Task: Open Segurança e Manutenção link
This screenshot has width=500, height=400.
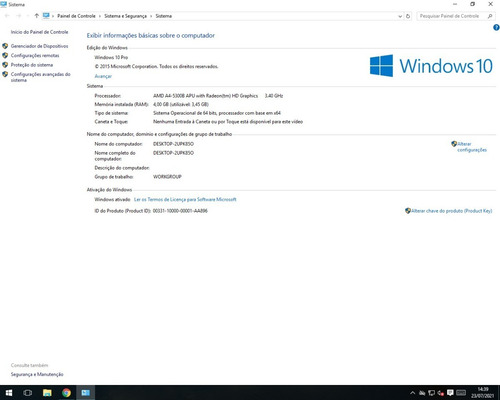Action: tap(37, 374)
